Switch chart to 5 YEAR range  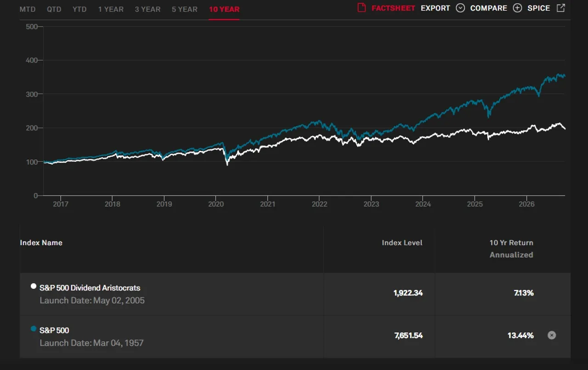(185, 9)
